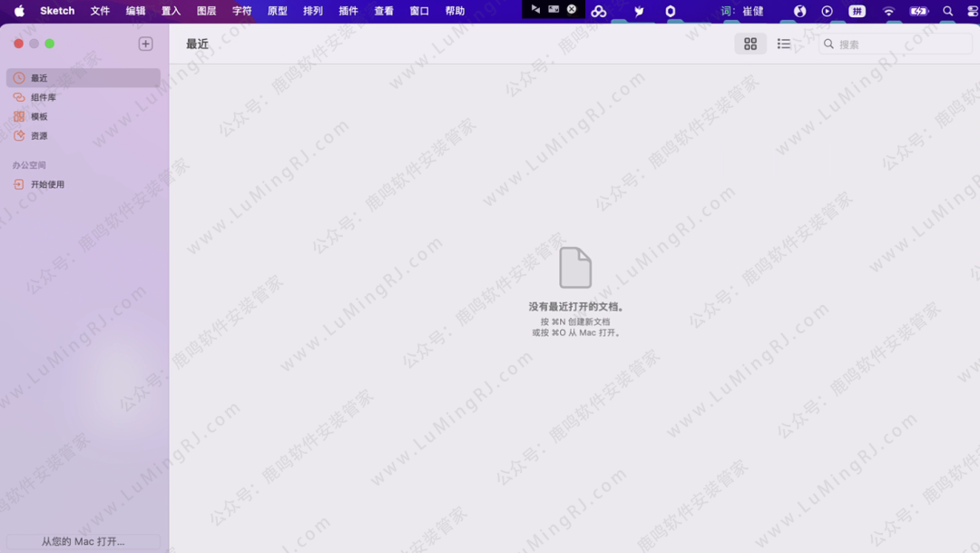This screenshot has height=553, width=980.
Task: Open the Apple menu
Action: pos(19,11)
